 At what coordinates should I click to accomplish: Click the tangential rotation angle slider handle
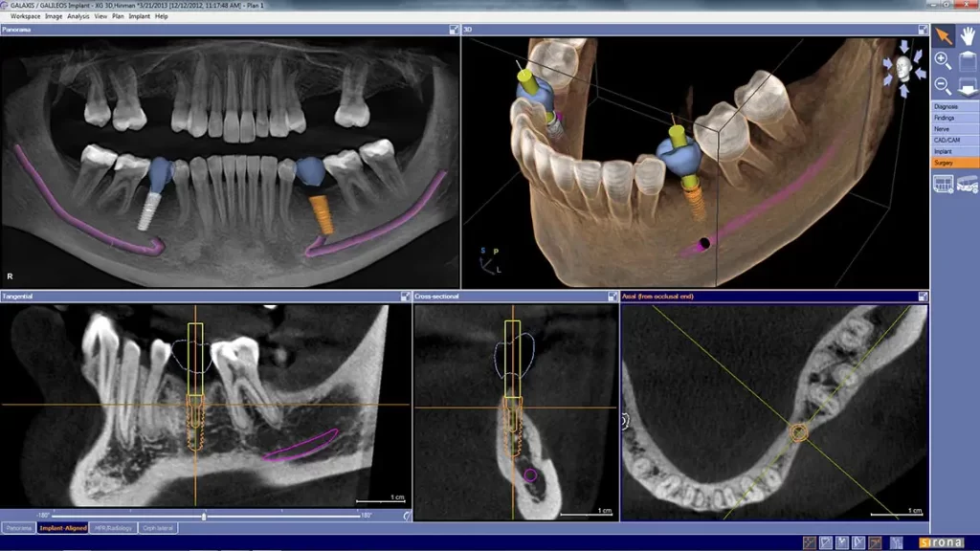click(x=204, y=515)
